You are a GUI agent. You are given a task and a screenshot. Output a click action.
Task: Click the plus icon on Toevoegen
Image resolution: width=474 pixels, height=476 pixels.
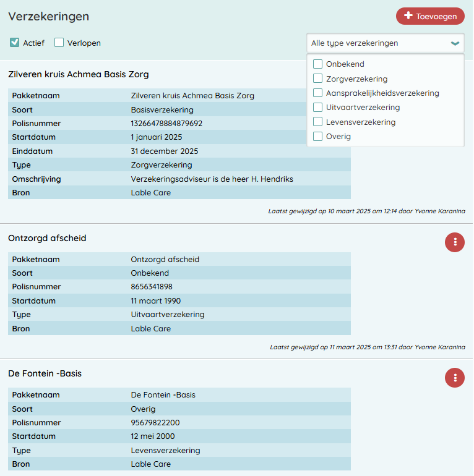(408, 16)
